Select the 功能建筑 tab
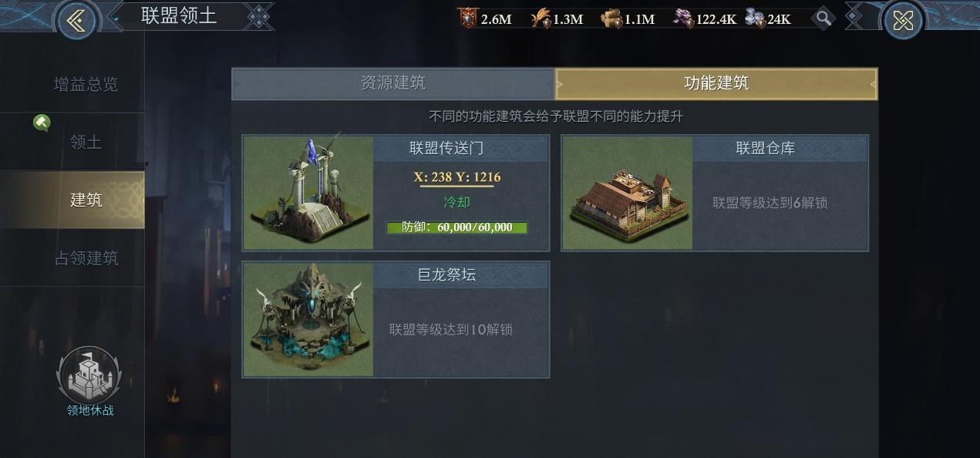 (x=716, y=83)
